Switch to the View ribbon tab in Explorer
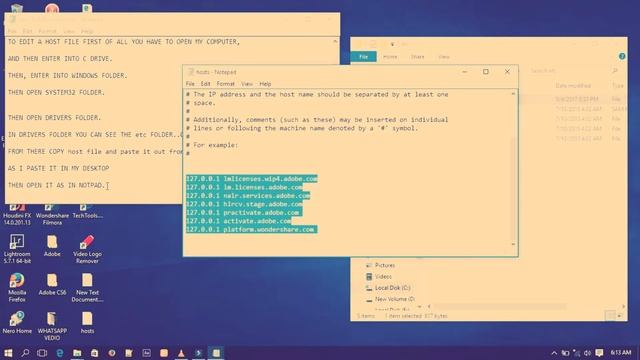This screenshot has height=360, width=640. click(444, 57)
